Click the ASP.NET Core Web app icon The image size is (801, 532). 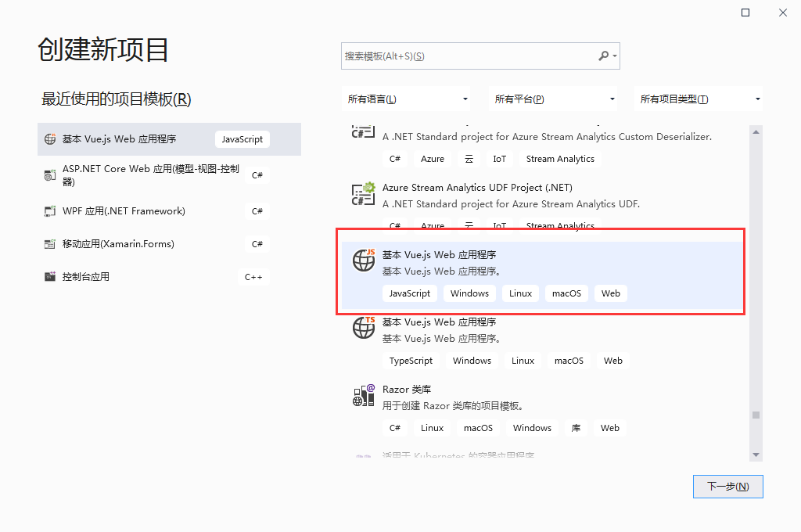[x=50, y=175]
